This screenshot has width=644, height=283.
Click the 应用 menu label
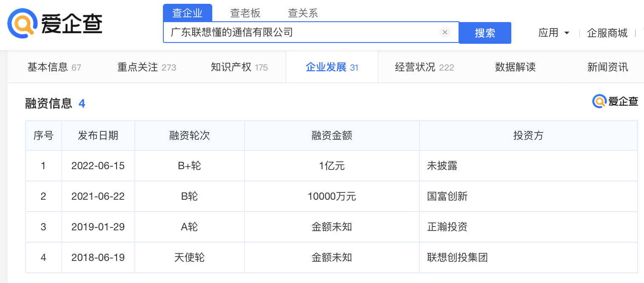coord(548,33)
